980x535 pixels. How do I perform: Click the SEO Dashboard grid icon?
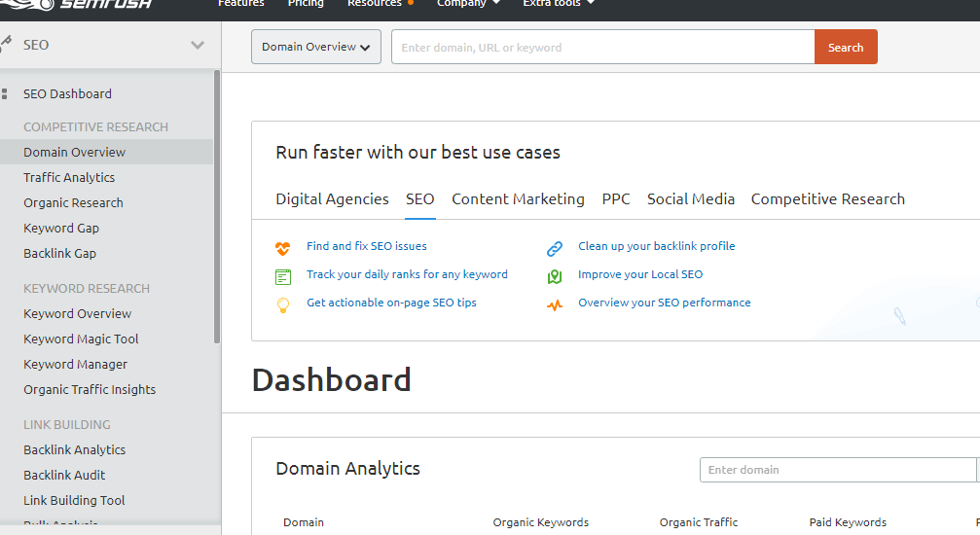[4, 93]
